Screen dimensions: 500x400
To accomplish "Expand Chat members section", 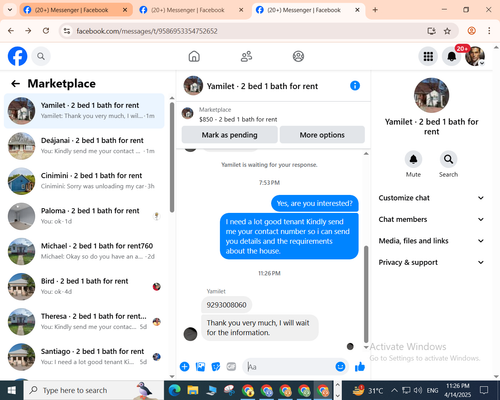I will (431, 219).
